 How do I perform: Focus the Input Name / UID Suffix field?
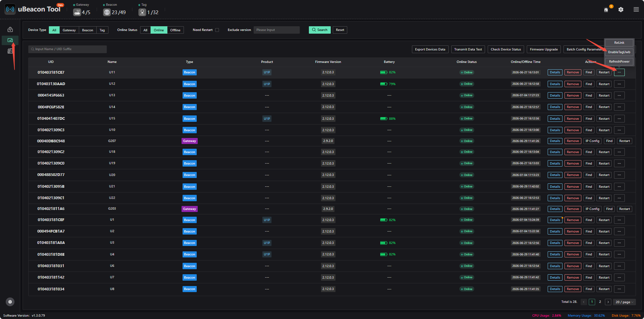click(67, 49)
